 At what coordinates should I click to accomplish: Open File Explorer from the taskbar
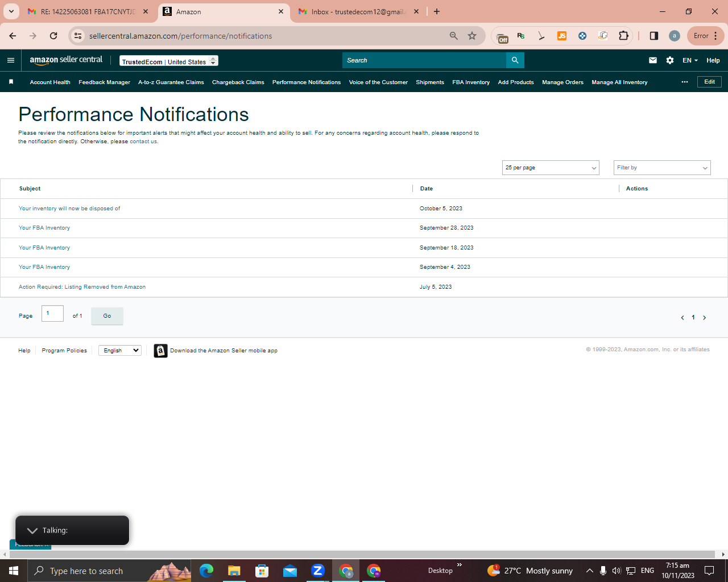tap(234, 571)
